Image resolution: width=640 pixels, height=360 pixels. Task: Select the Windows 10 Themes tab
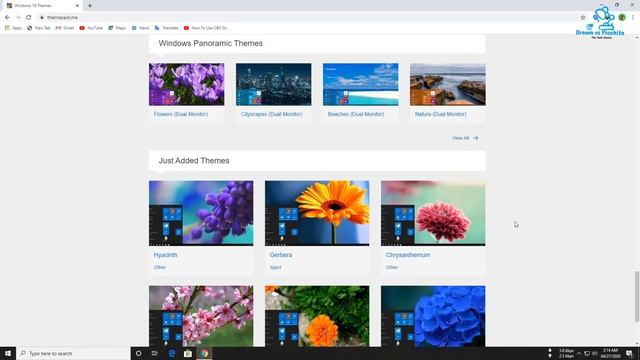(42, 6)
